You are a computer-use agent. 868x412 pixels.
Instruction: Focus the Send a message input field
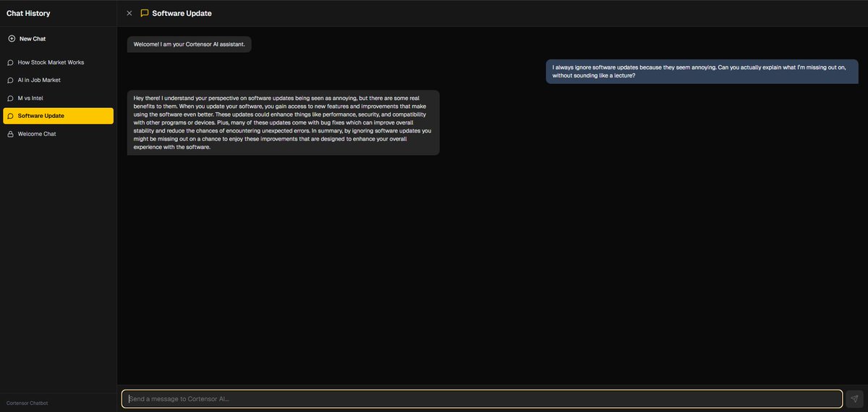(x=482, y=398)
